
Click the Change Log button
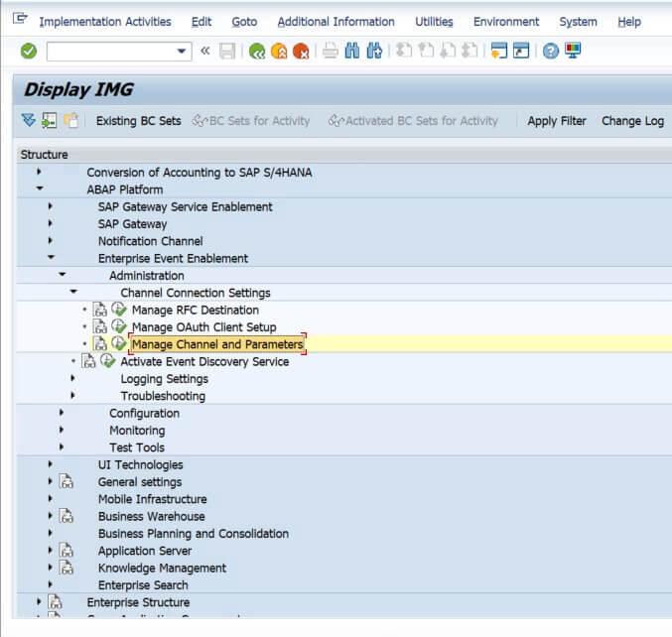click(x=632, y=121)
